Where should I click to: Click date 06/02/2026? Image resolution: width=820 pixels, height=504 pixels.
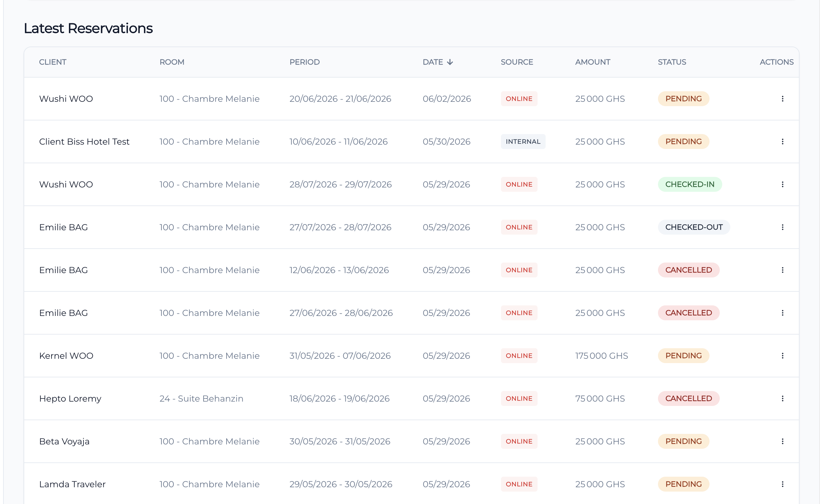[x=447, y=99]
